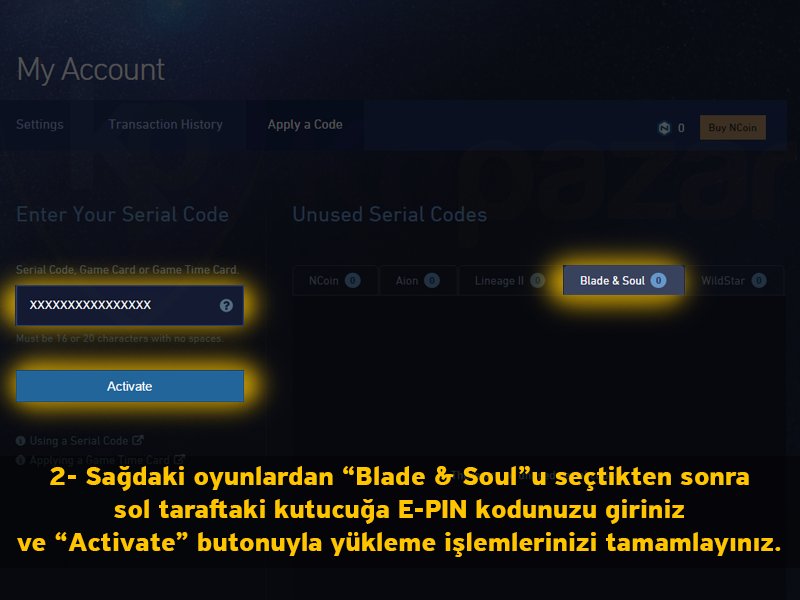
Task: Click the NCoin tab count badge
Action: pyautogui.click(x=353, y=280)
